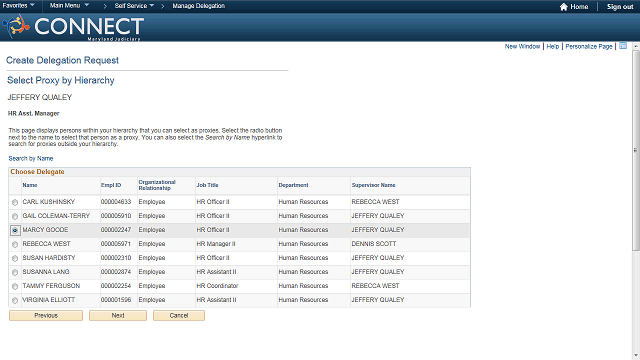Click HR Coordinator job title

coord(217,286)
